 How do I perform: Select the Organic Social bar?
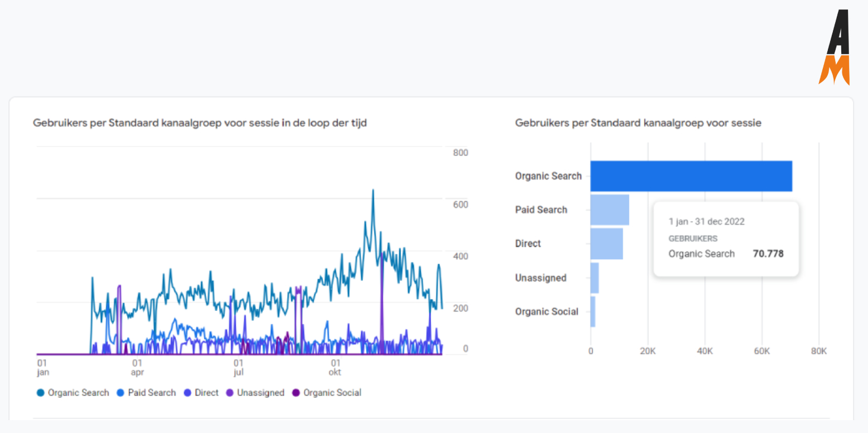[593, 312]
